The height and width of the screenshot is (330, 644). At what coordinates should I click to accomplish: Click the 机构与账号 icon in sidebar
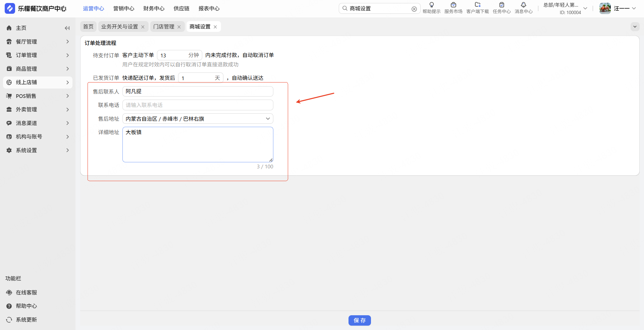point(9,136)
